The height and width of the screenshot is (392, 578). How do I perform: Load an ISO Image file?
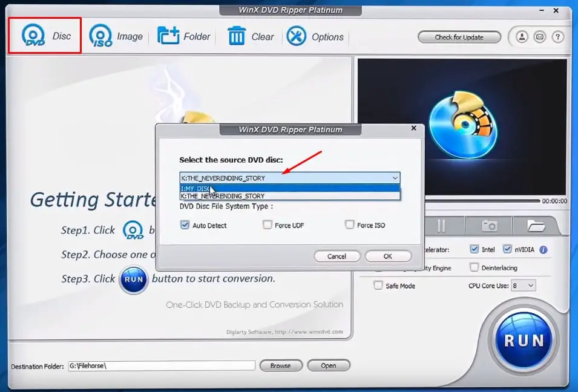point(116,36)
